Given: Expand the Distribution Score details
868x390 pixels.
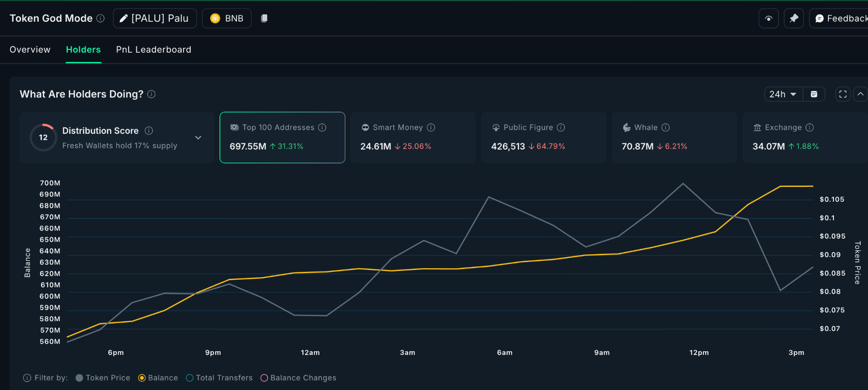Looking at the screenshot, I should click(198, 138).
